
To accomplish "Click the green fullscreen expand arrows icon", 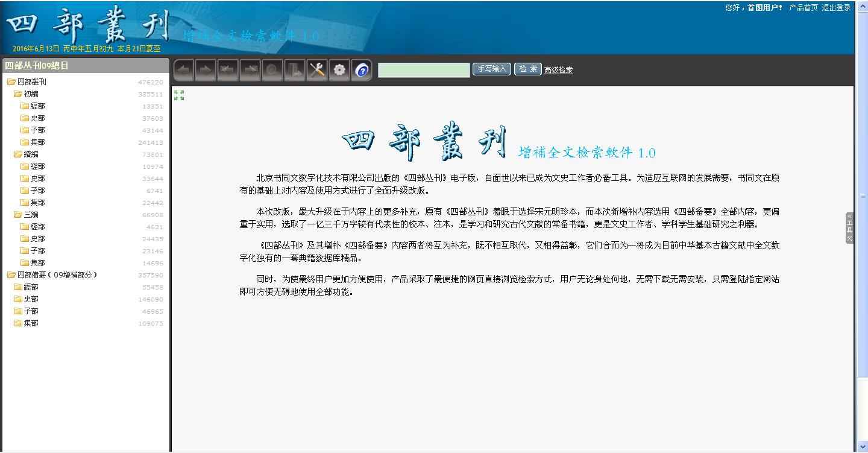I will pos(179,95).
